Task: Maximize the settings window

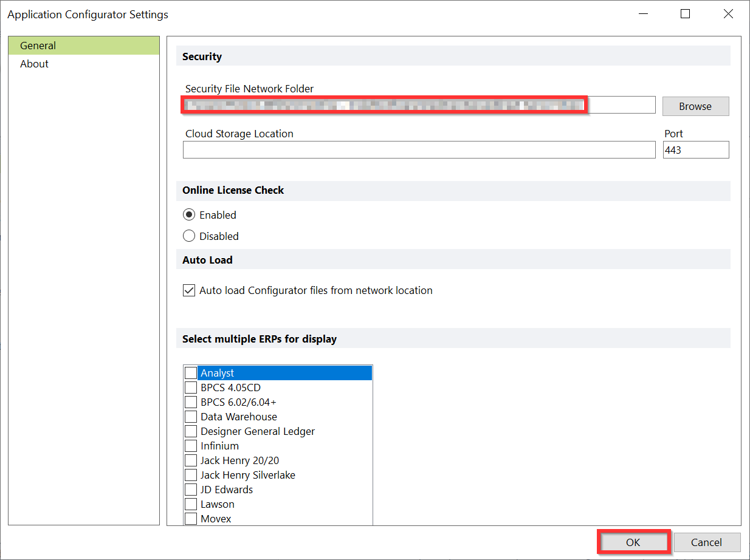Action: pyautogui.click(x=686, y=14)
